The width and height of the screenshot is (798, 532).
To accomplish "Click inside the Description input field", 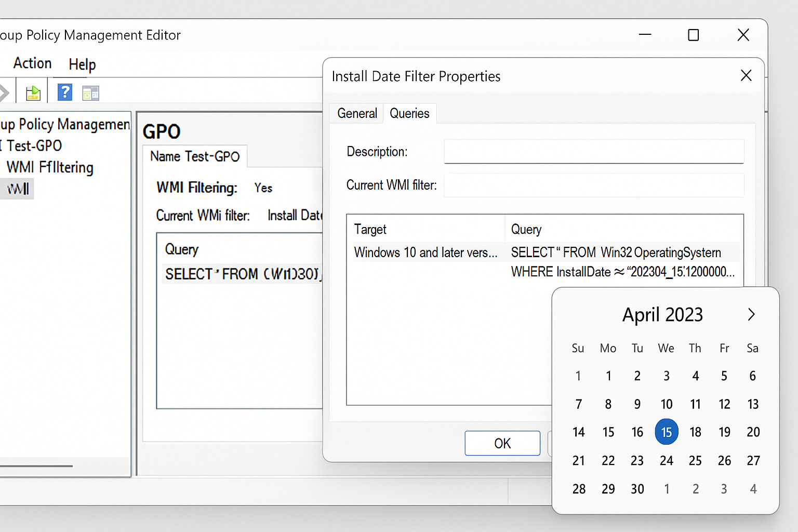I will tap(594, 152).
